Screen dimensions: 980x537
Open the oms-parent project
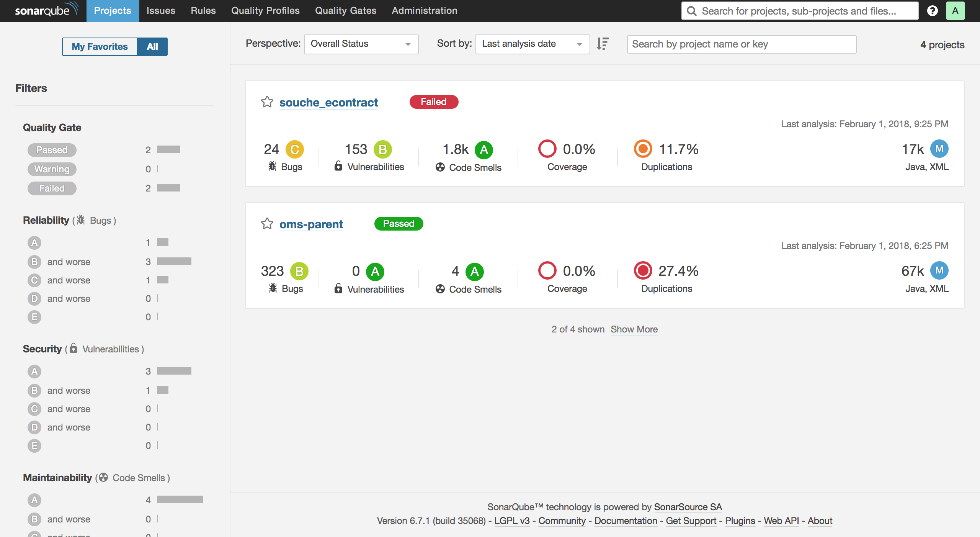click(311, 224)
